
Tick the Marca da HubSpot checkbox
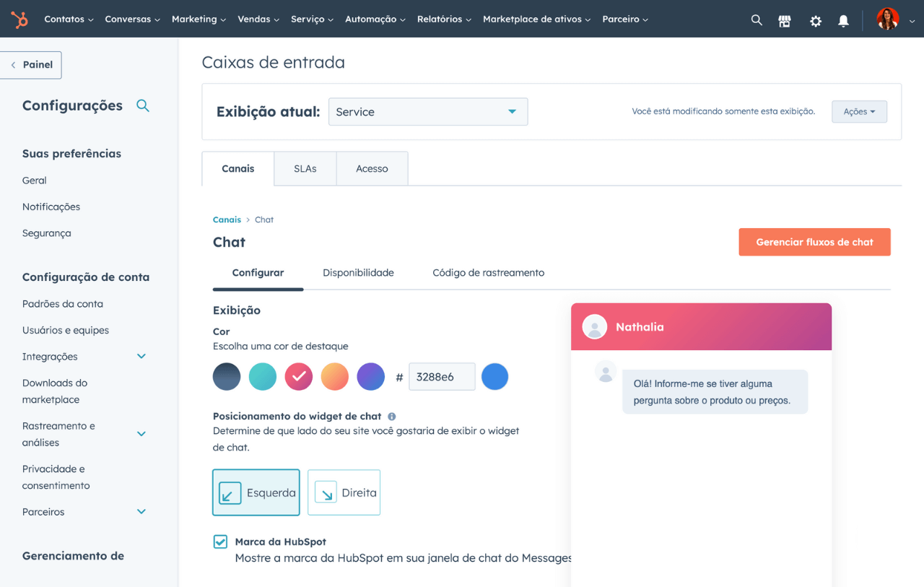tap(220, 542)
